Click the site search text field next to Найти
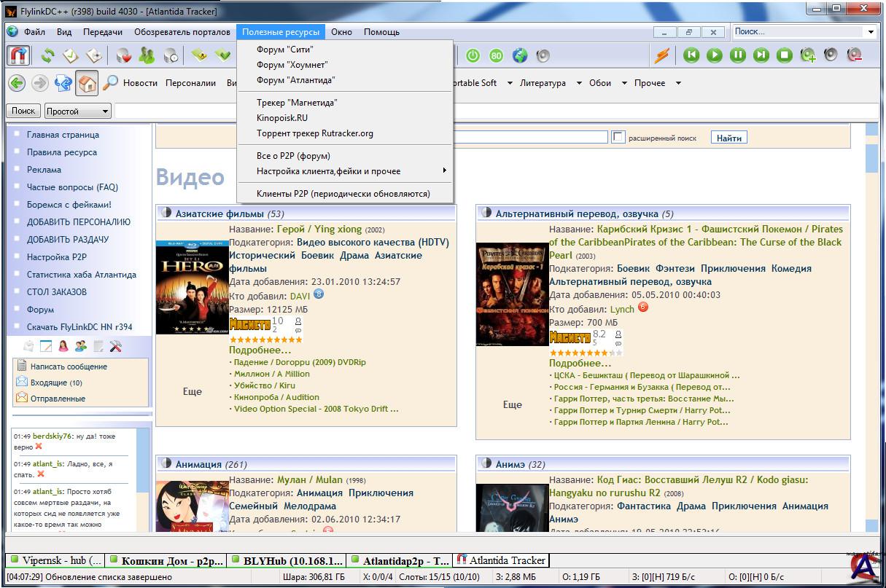886x588 pixels. (530, 137)
